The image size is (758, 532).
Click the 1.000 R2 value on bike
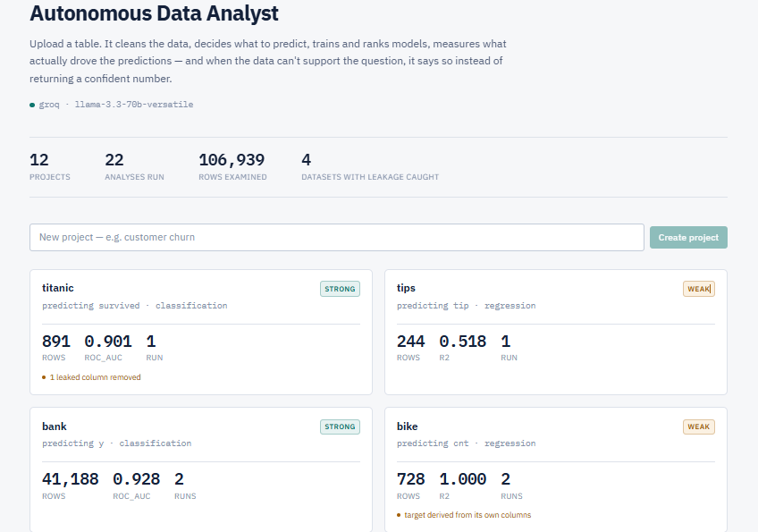click(x=463, y=486)
